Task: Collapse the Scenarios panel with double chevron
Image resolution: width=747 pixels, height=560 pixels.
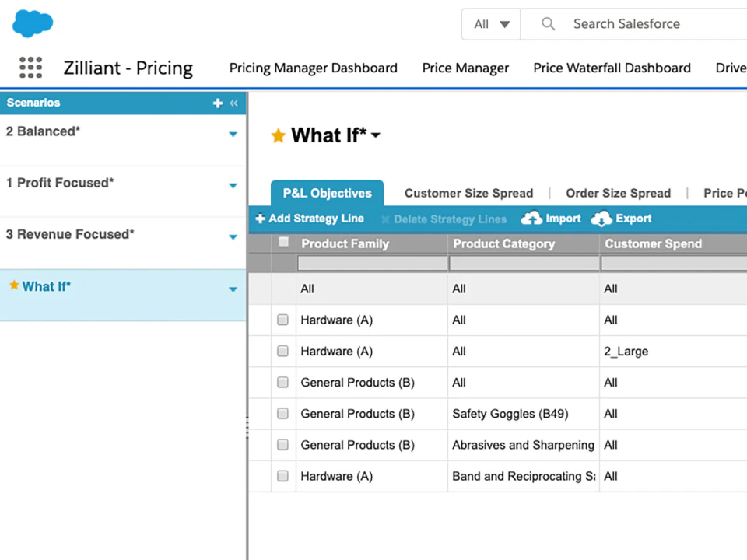Action: click(x=233, y=103)
